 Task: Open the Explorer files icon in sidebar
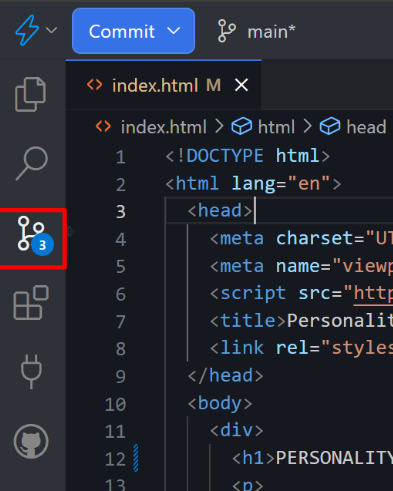tap(31, 94)
